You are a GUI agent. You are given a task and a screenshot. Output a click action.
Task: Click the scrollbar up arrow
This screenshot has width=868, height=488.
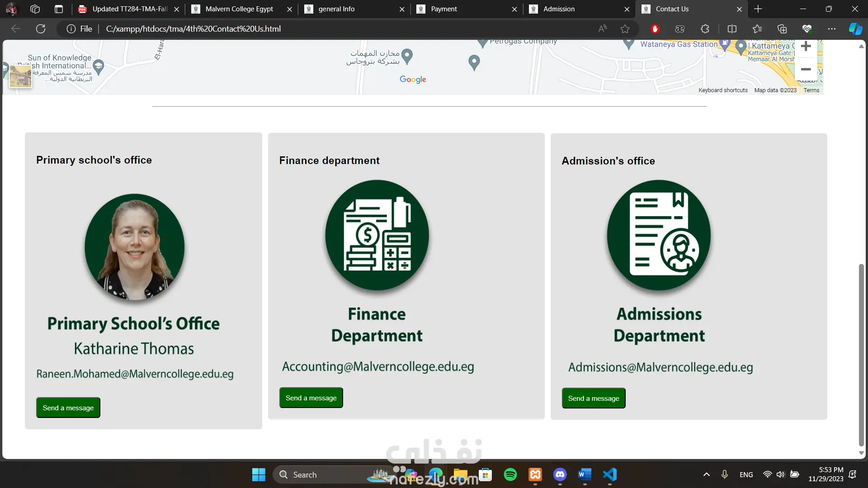[861, 46]
